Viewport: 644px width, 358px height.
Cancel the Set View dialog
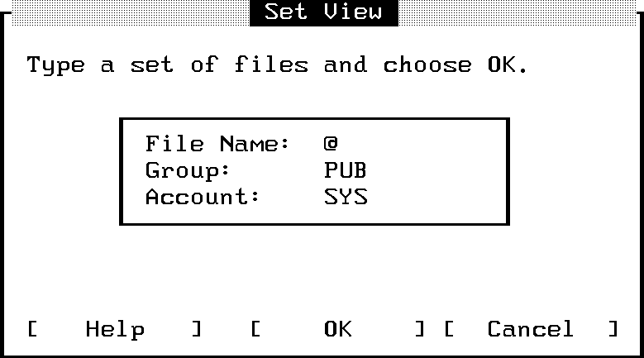530,329
